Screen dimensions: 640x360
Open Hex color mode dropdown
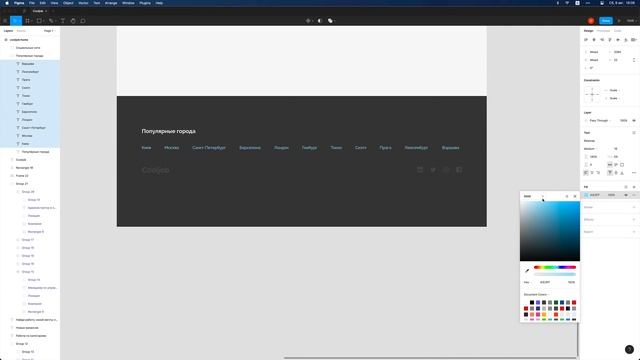(x=527, y=282)
